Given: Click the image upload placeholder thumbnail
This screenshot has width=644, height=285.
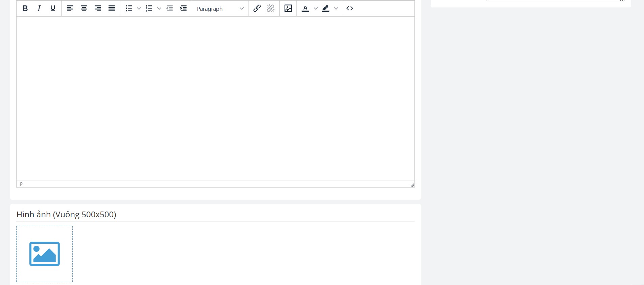Looking at the screenshot, I should click(x=45, y=254).
